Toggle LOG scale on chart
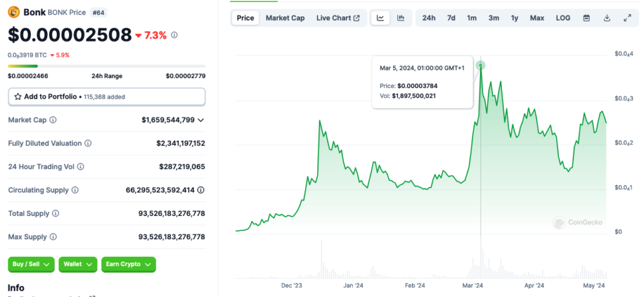This screenshot has width=644, height=297. pos(563,18)
